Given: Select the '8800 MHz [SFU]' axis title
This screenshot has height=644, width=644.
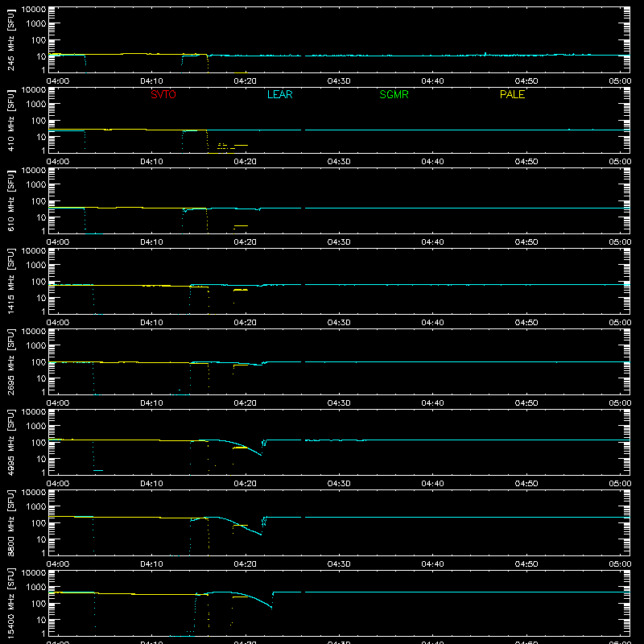Looking at the screenshot, I should 10,522.
